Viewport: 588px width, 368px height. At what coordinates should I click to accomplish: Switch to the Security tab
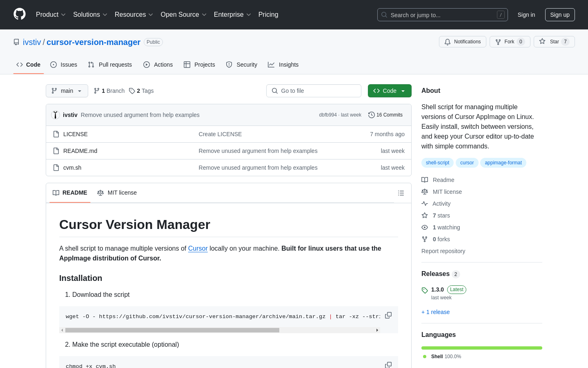coord(242,65)
